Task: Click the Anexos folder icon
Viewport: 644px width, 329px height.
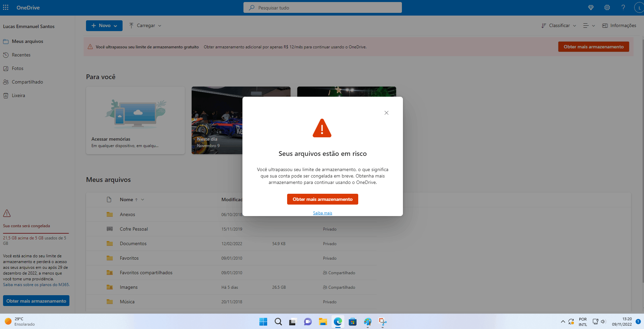Action: [110, 214]
